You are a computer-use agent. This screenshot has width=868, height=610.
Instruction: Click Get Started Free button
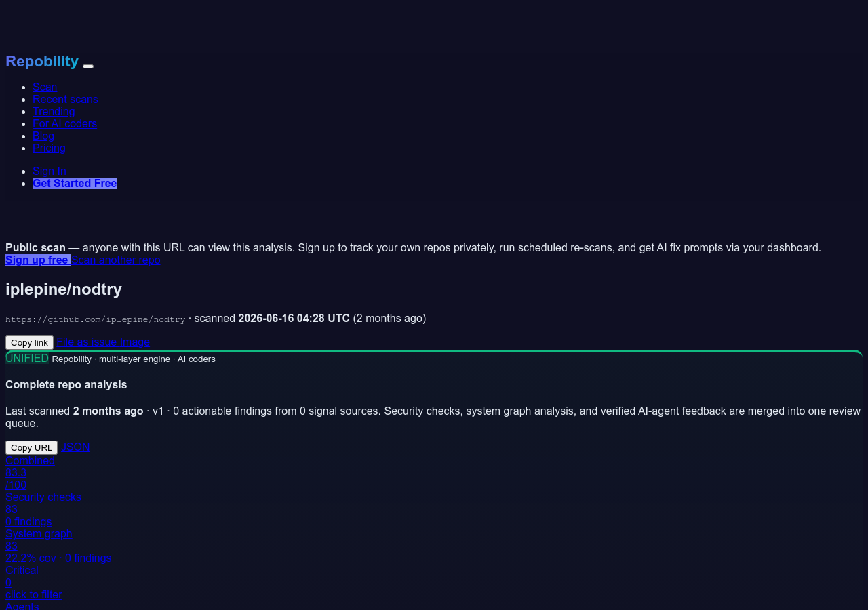75,183
